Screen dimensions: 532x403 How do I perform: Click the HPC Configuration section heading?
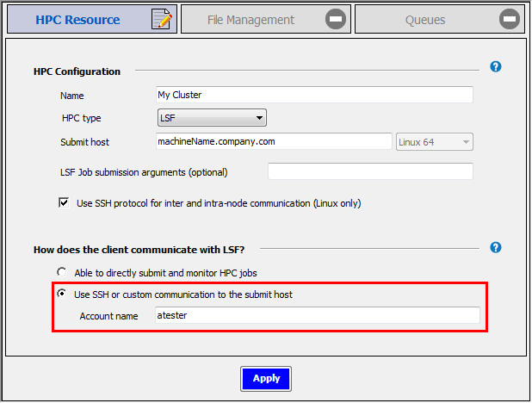click(77, 71)
